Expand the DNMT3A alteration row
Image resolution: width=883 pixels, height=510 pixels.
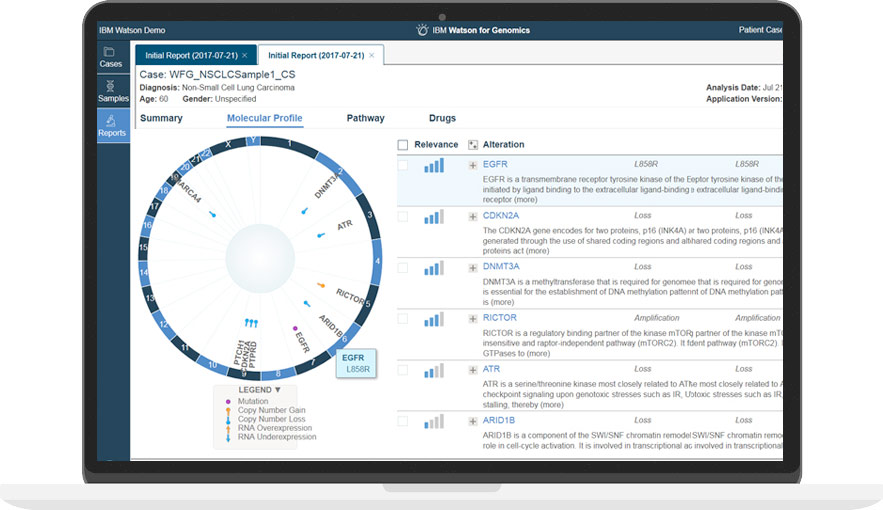click(x=473, y=268)
